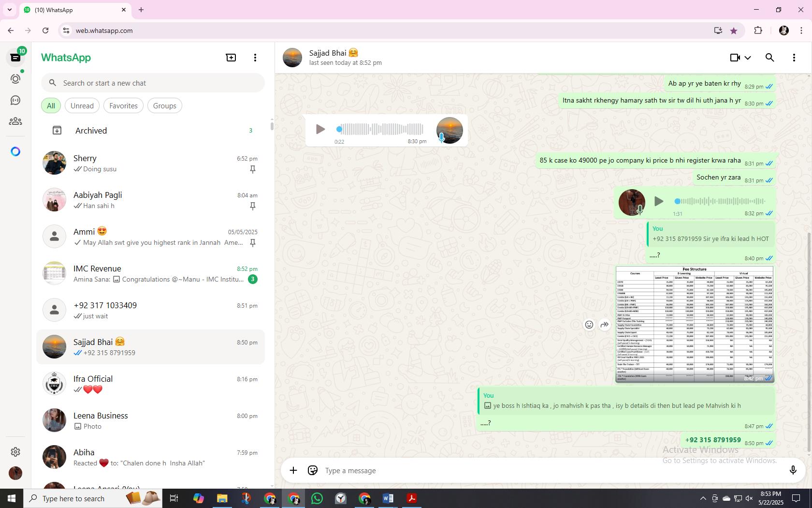Image resolution: width=812 pixels, height=508 pixels.
Task: Open the Aabiyah Pagli chat
Action: pos(151,200)
